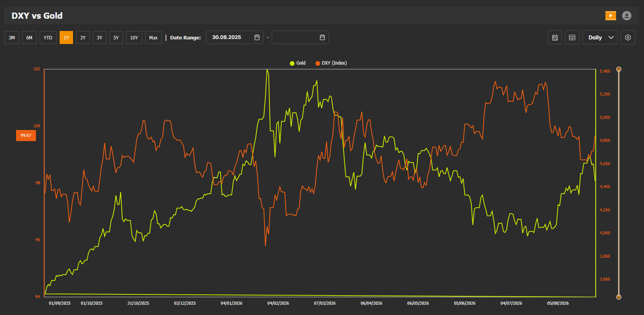Click the 05/08/2026 x-axis date label
644x315 pixels.
coord(558,303)
